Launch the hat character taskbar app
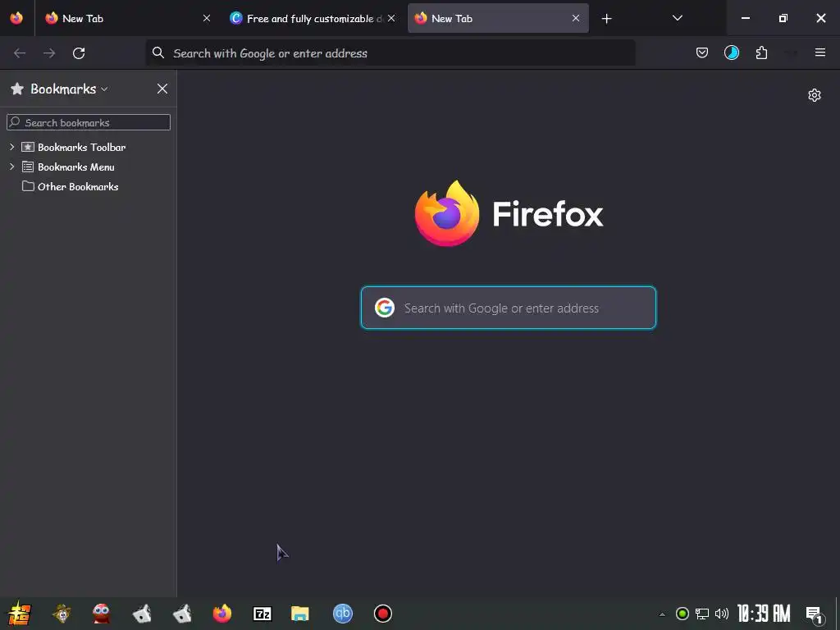This screenshot has height=630, width=840. 62,614
